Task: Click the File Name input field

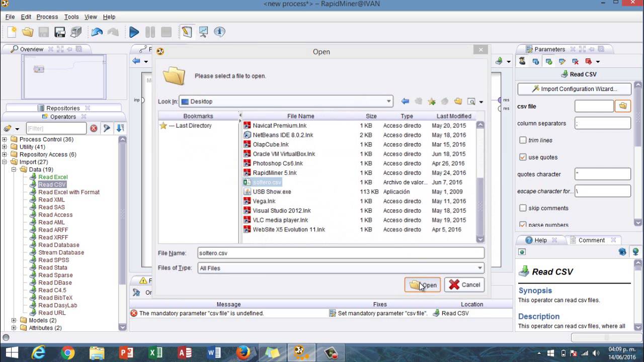Action: [341, 253]
